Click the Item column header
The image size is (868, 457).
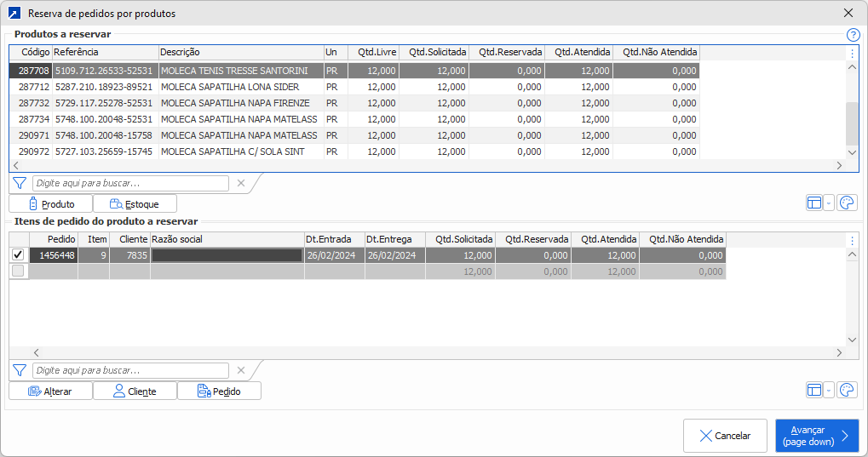tap(94, 240)
